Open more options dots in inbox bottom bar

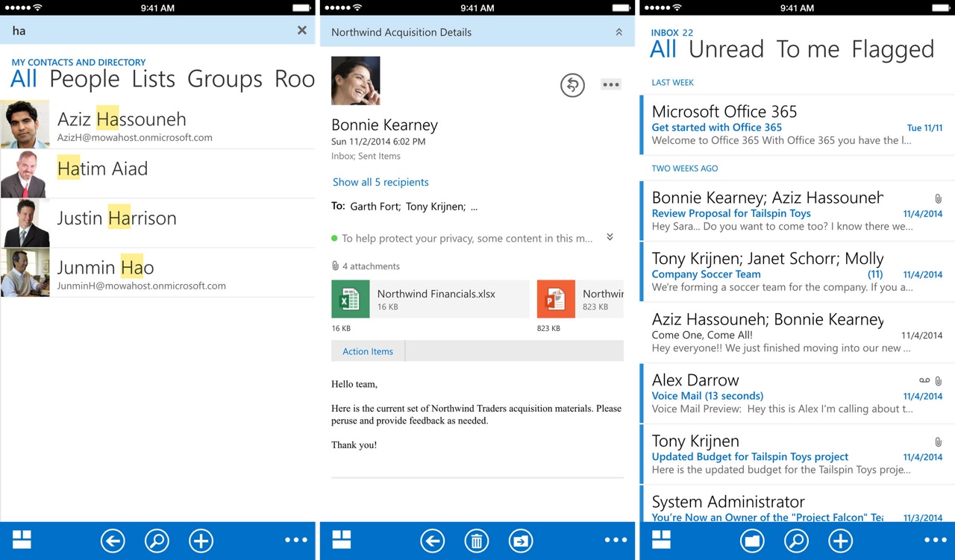(x=936, y=541)
